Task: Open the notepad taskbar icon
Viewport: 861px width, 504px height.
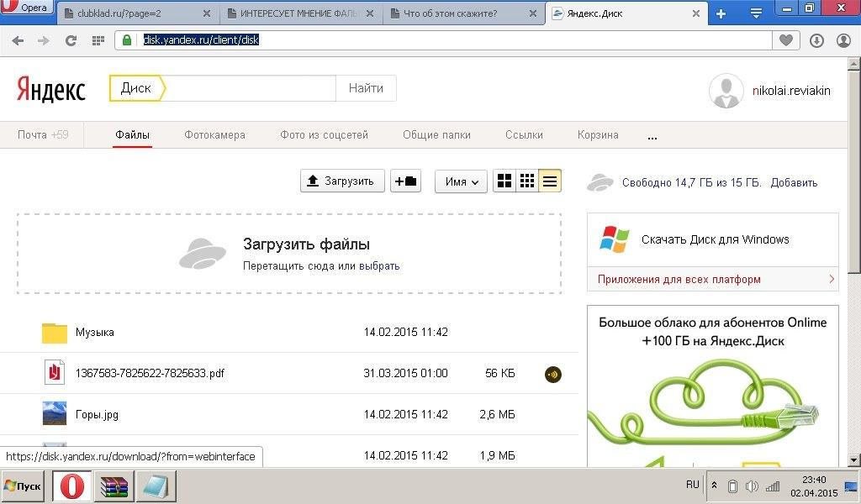Action: 156,486
